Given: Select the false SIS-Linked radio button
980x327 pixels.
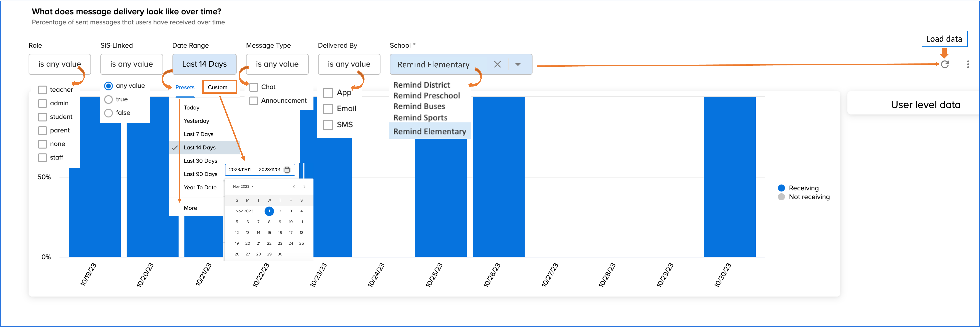Looking at the screenshot, I should [108, 113].
